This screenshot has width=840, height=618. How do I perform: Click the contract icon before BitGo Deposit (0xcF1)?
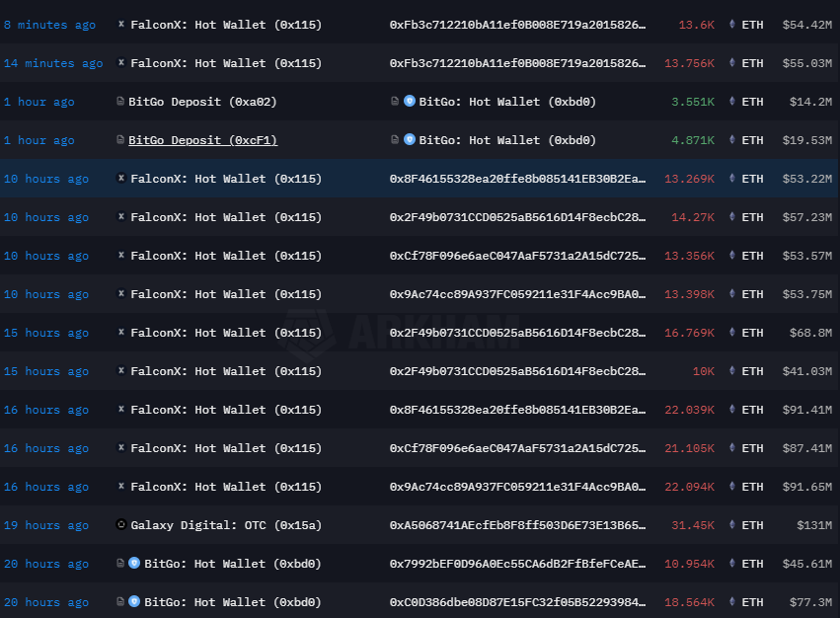coord(120,140)
